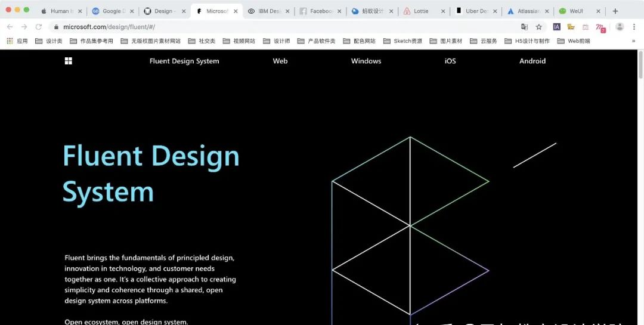
Task: Open the 设计类 bookmark folder
Action: pyautogui.click(x=48, y=41)
